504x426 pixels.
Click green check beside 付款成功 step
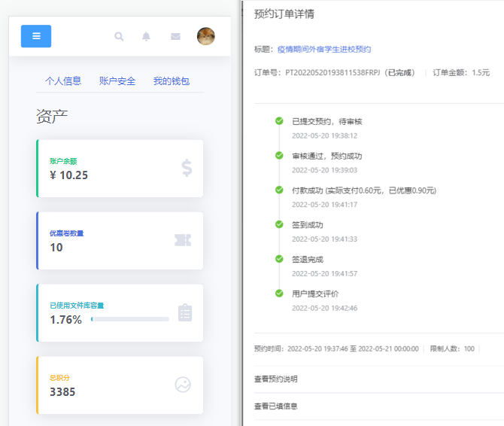[x=279, y=190]
